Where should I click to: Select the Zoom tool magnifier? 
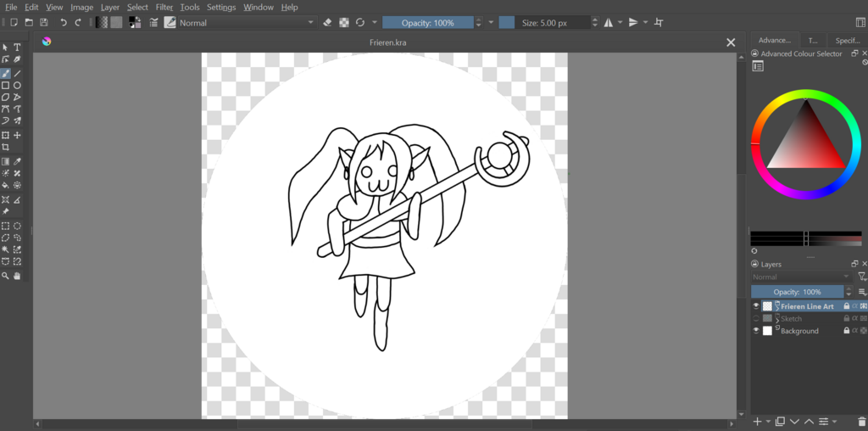(x=5, y=276)
